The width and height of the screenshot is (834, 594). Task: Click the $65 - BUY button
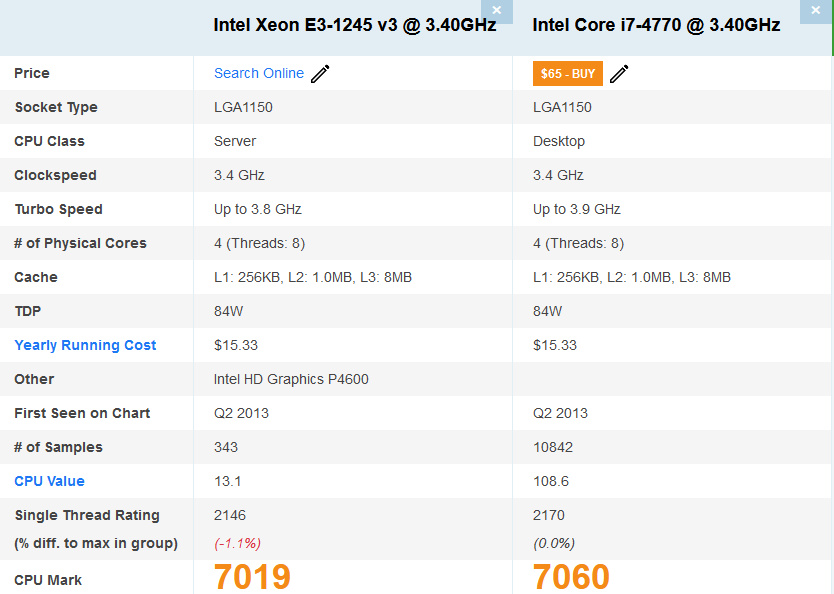(568, 73)
